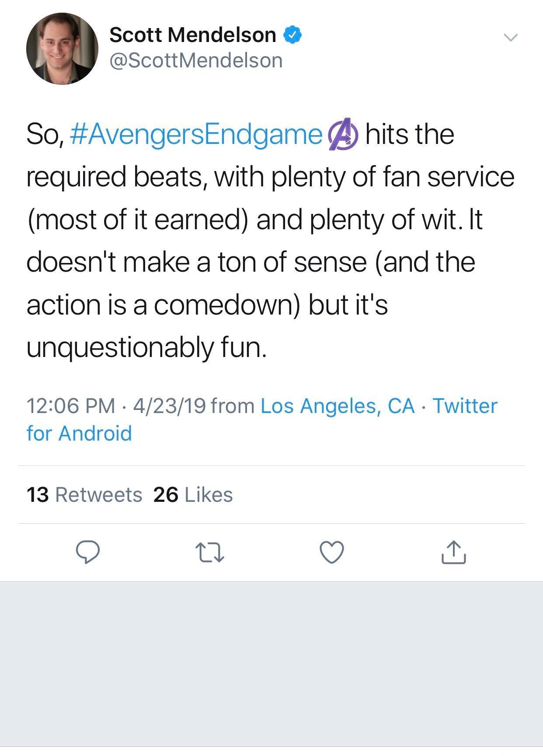Open the share tweet icon
Image resolution: width=543 pixels, height=756 pixels.
click(454, 552)
